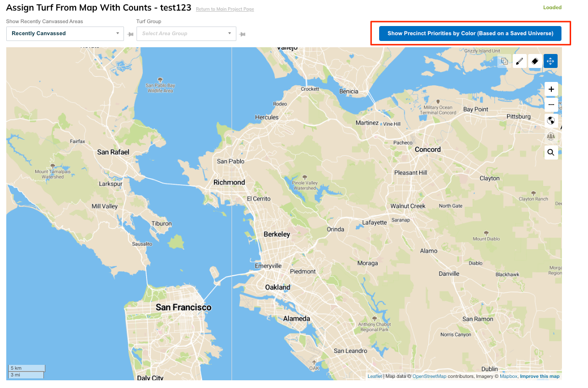The width and height of the screenshot is (588, 388).
Task: Click the Larkspur label on map
Action: (110, 184)
